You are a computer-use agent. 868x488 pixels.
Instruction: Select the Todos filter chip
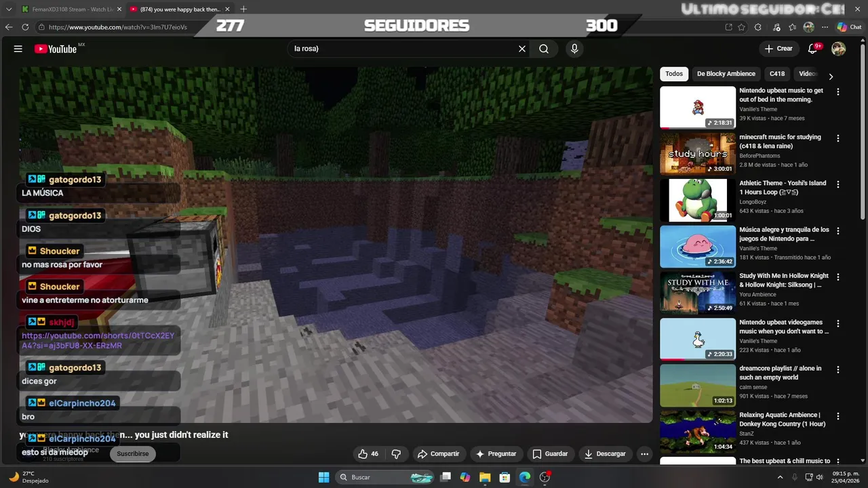[x=674, y=74]
